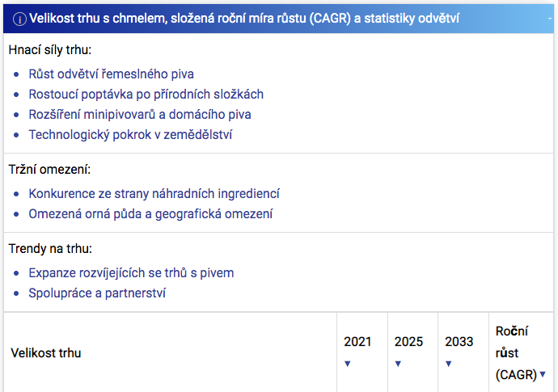Open Rozšíření minipivovarů a domácího piva
Image resolution: width=558 pixels, height=392 pixels.
click(140, 115)
